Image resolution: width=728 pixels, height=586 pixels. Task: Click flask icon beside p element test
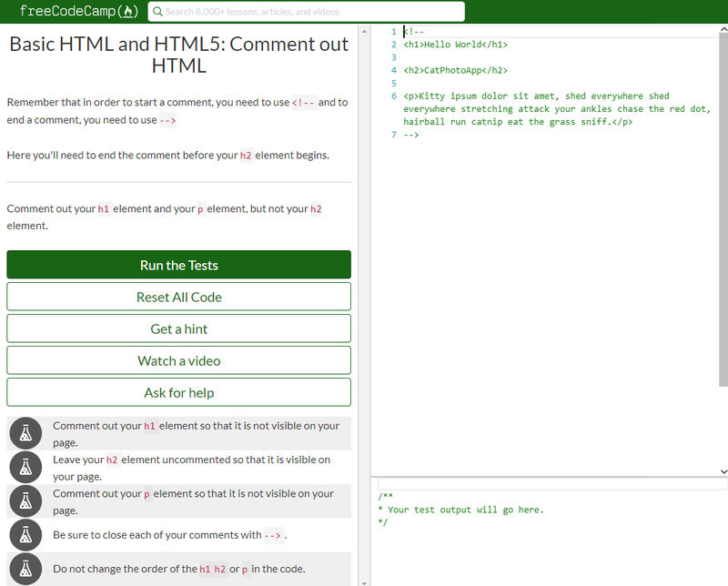[26, 501]
